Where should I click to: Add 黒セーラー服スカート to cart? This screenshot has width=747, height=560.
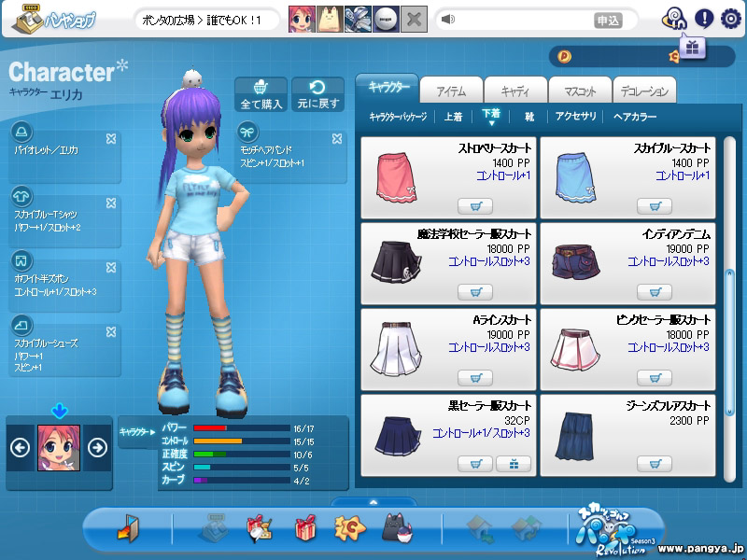[x=475, y=464]
